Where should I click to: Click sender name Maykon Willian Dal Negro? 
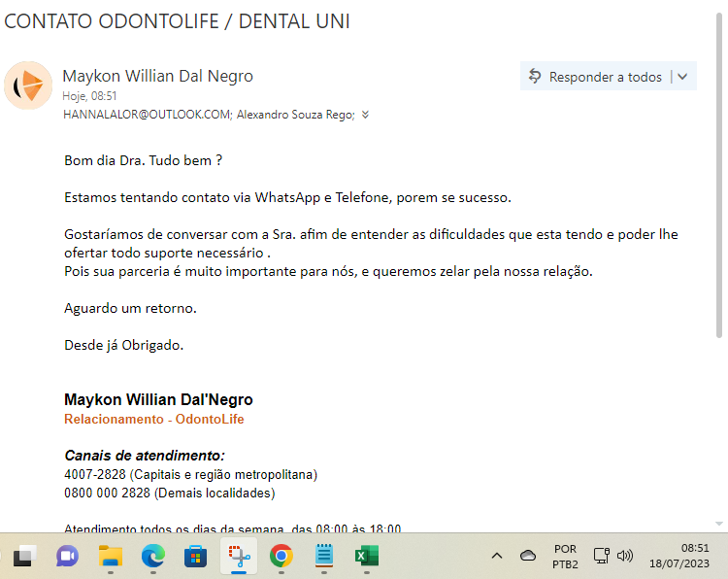pyautogui.click(x=157, y=76)
